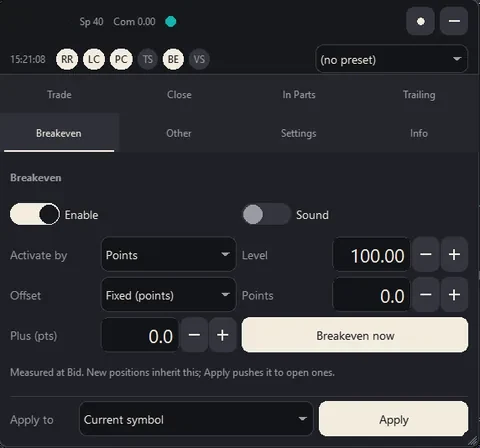Increase Plus (pts) value with plus

point(223,335)
